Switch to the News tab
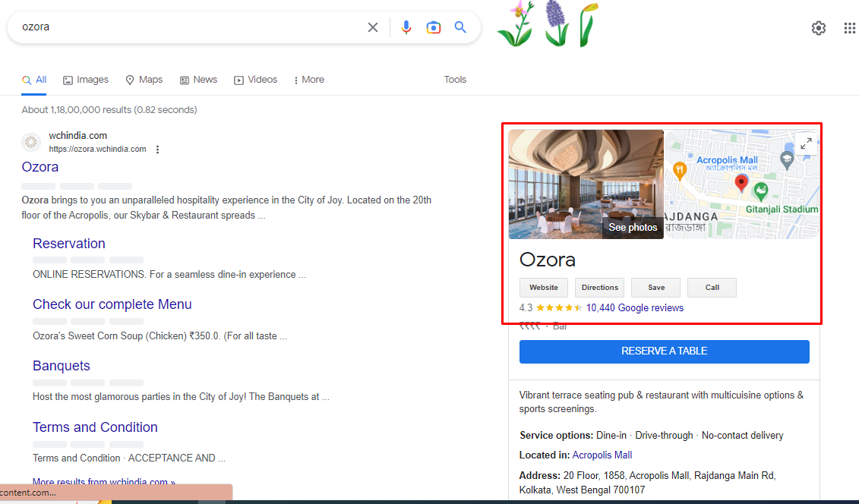The image size is (859, 504). click(199, 80)
